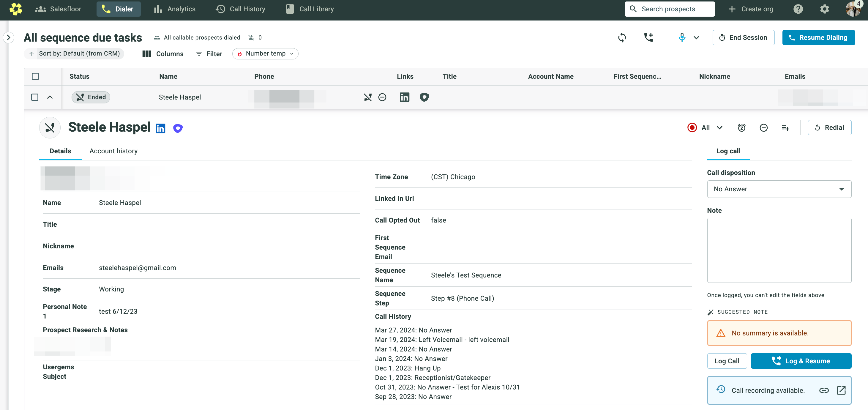The image size is (868, 410).
Task: Click the remove circle icon in table row
Action: 382,97
